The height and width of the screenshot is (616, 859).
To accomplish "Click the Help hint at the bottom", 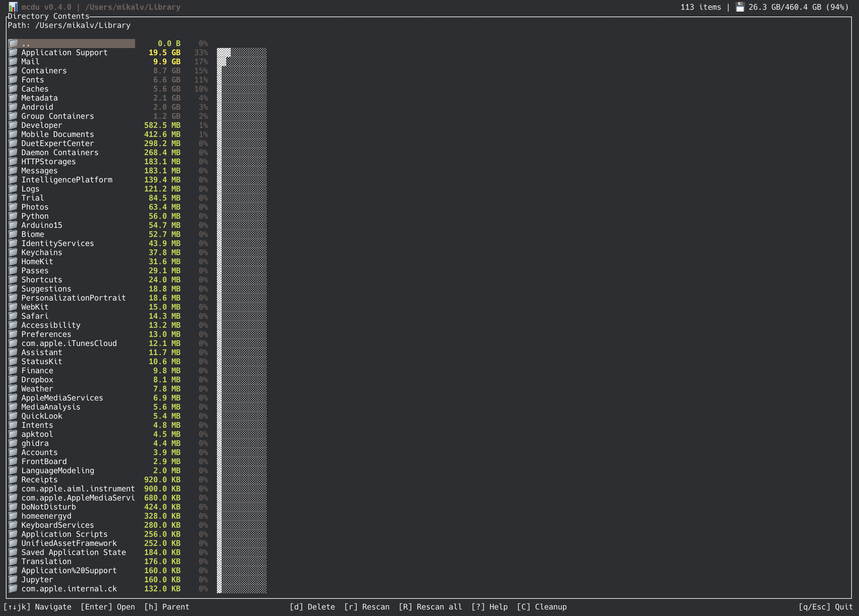I will (490, 607).
